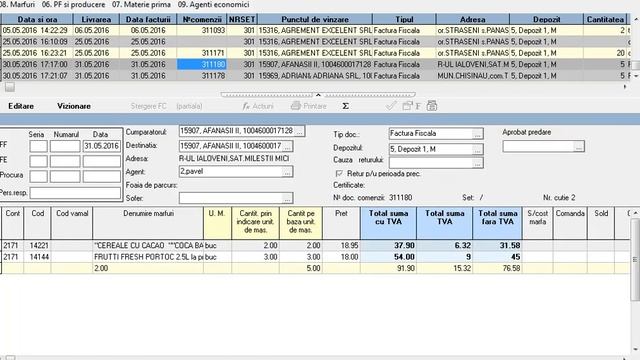The height and width of the screenshot is (360, 640).
Task: Click the Vizionare button
Action: point(74,106)
